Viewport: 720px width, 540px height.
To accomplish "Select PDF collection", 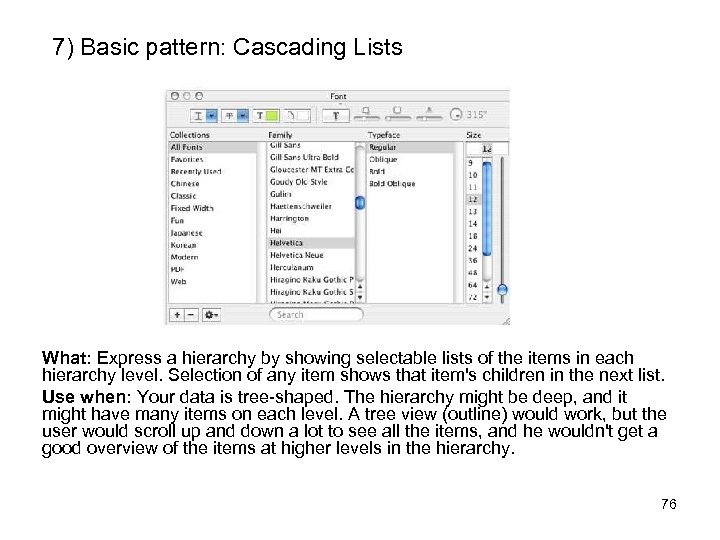I will [213, 270].
